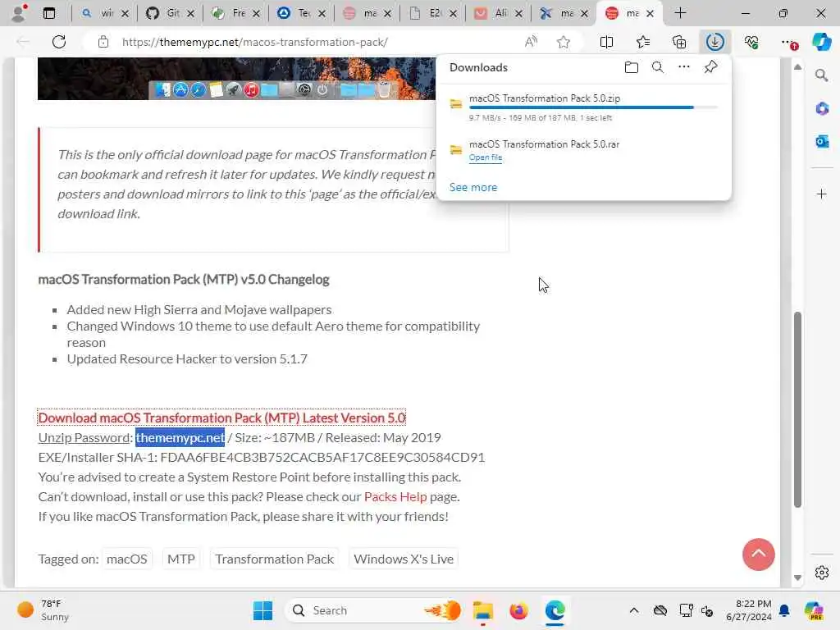Screen dimensions: 840x630
Task: View site information lock icon
Action: 103,42
